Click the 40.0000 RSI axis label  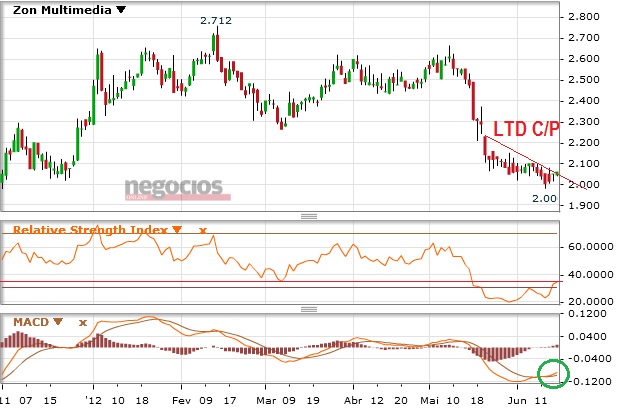[591, 274]
